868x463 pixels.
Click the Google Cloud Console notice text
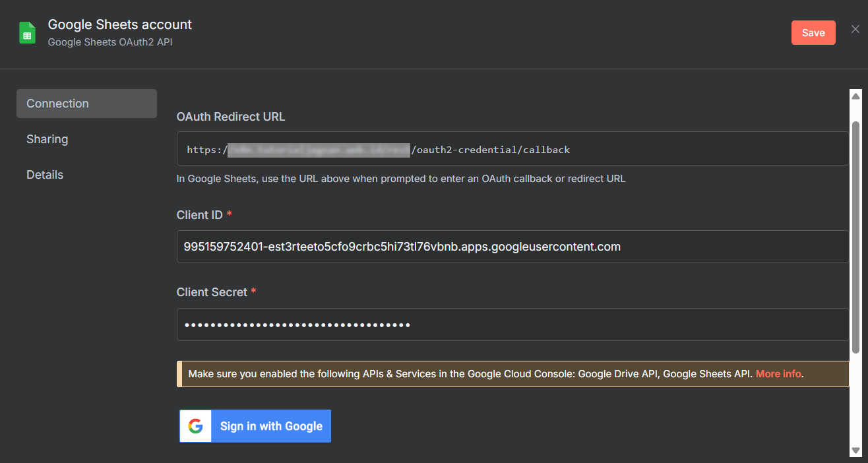coord(472,374)
